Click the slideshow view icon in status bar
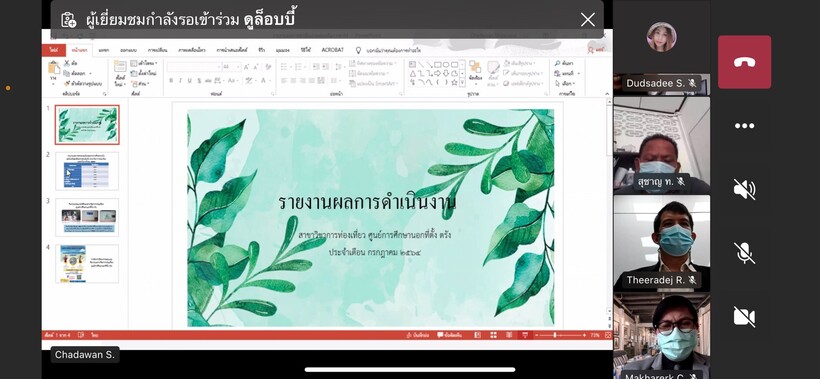This screenshot has height=379, width=820. [525, 335]
